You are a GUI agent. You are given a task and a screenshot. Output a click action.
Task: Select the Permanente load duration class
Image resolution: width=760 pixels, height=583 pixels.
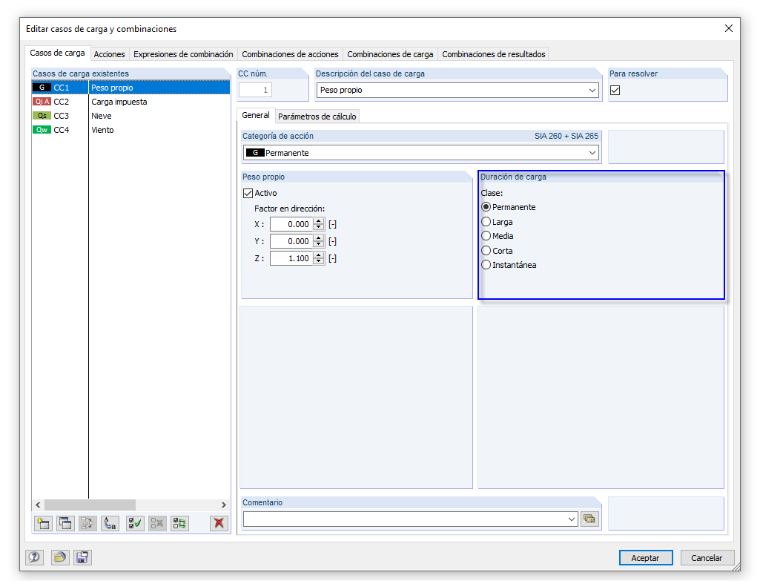(x=486, y=207)
